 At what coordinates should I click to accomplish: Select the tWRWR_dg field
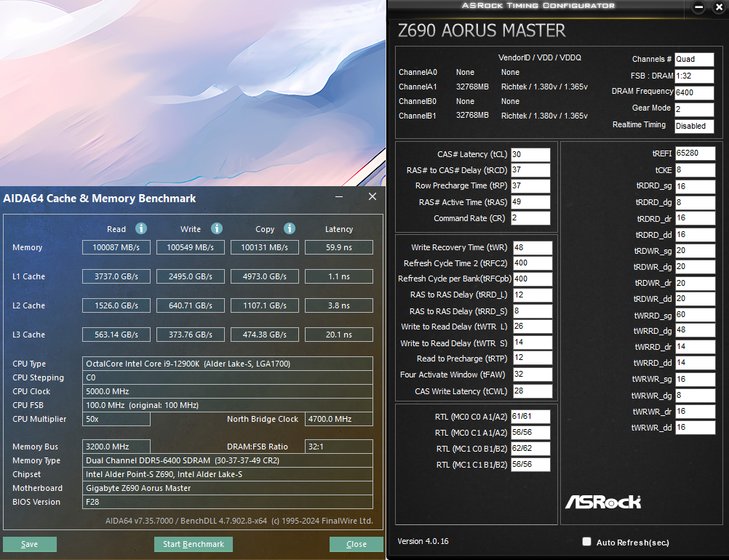point(695,396)
